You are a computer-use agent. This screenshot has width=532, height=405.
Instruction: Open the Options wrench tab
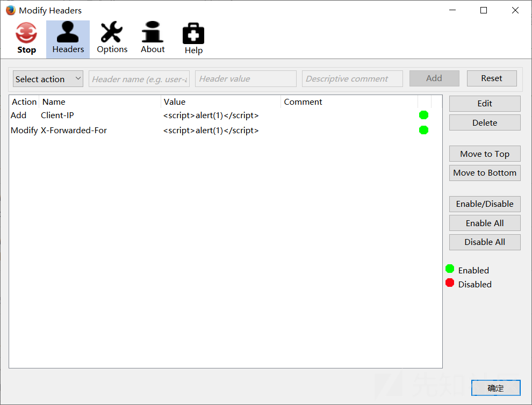(112, 38)
